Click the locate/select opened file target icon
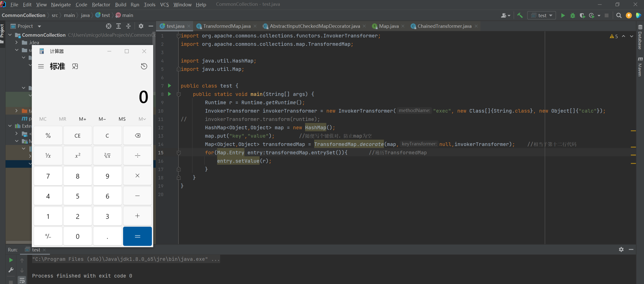Image resolution: width=644 pixels, height=284 pixels. coord(109,26)
